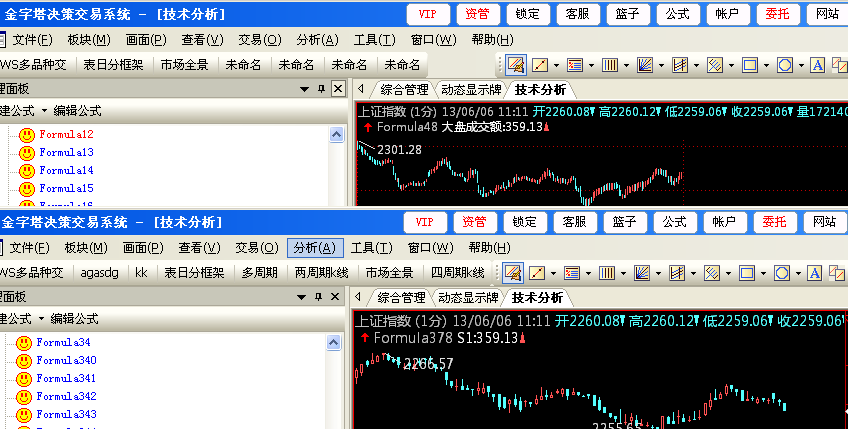Select the rectangle drawing tool in top window

750,65
